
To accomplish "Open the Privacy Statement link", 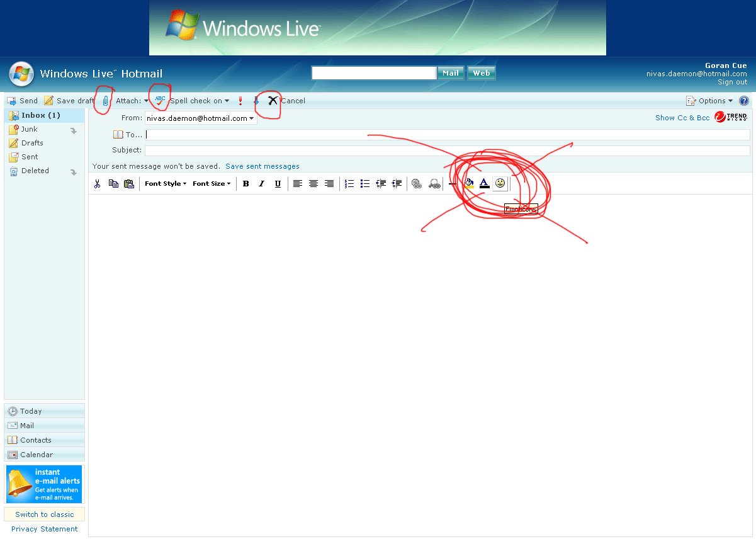I will coord(45,529).
